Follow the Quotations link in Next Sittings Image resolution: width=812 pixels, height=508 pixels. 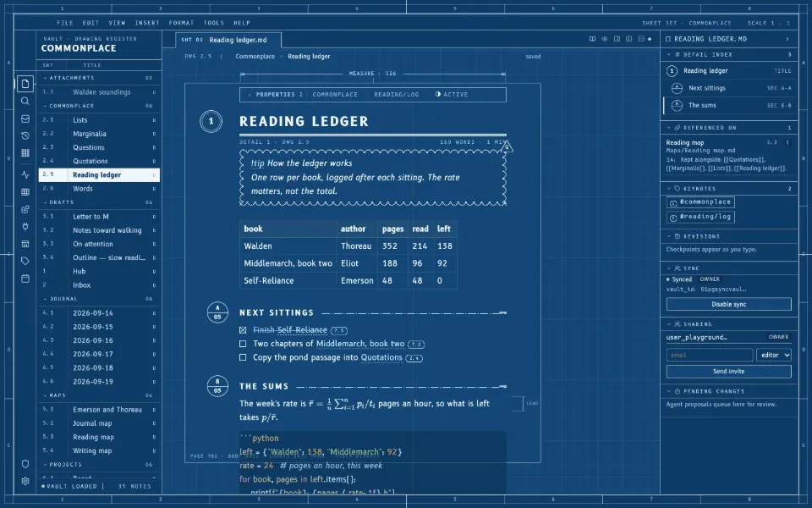pos(381,357)
